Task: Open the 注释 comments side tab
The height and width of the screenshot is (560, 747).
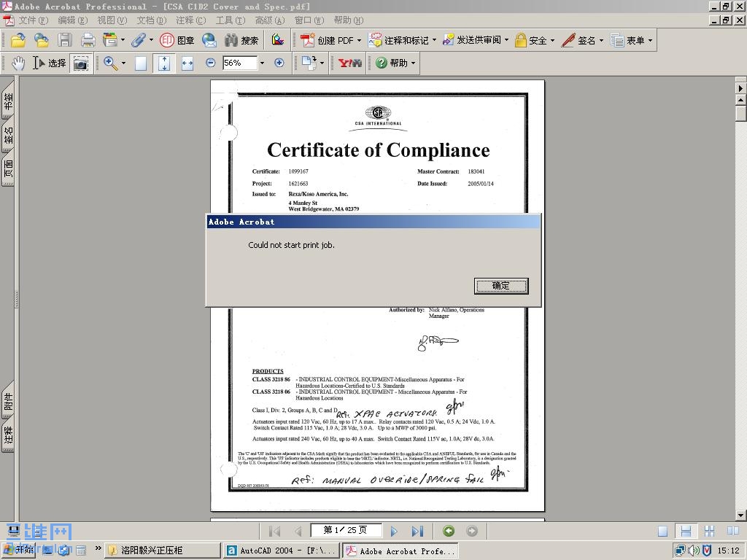Action: coord(8,435)
